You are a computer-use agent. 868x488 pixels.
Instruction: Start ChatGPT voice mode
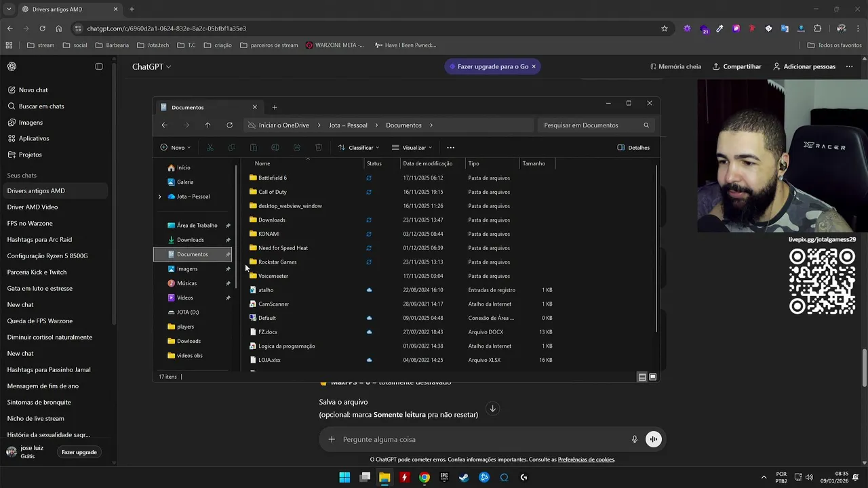pyautogui.click(x=653, y=439)
